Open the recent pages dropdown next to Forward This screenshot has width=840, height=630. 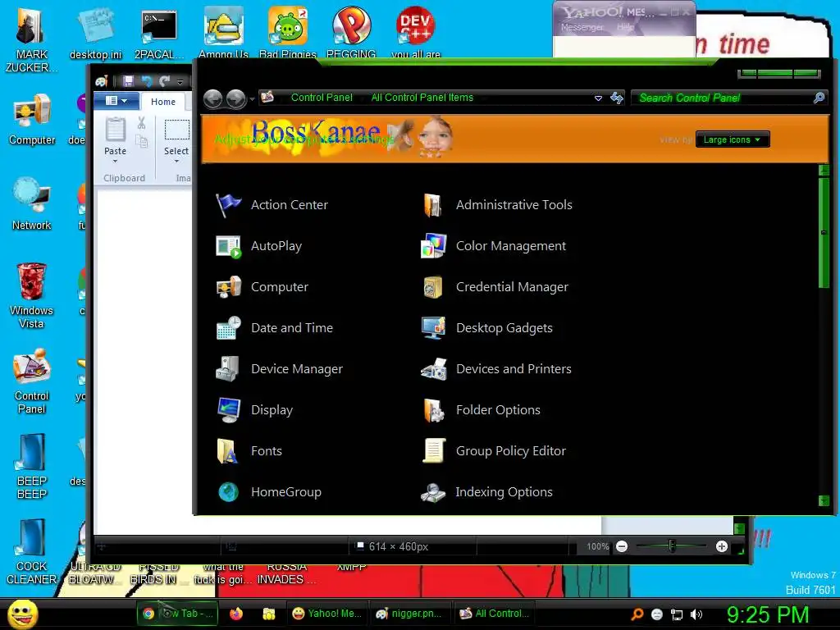(x=252, y=99)
